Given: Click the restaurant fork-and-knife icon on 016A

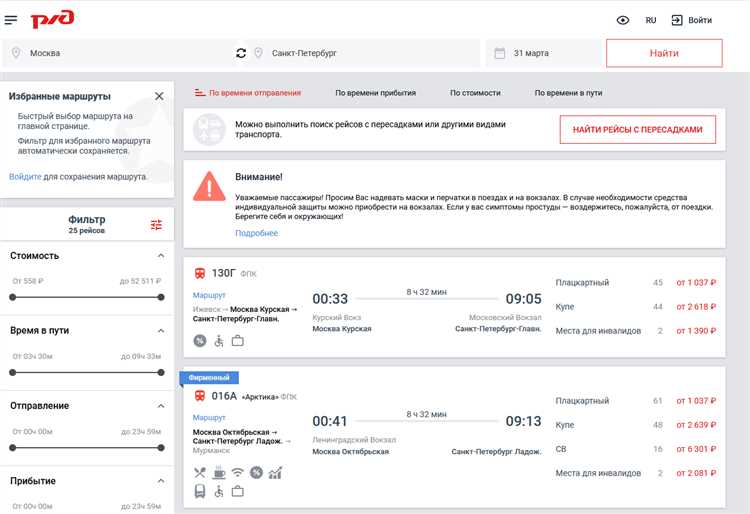Looking at the screenshot, I should 200,473.
